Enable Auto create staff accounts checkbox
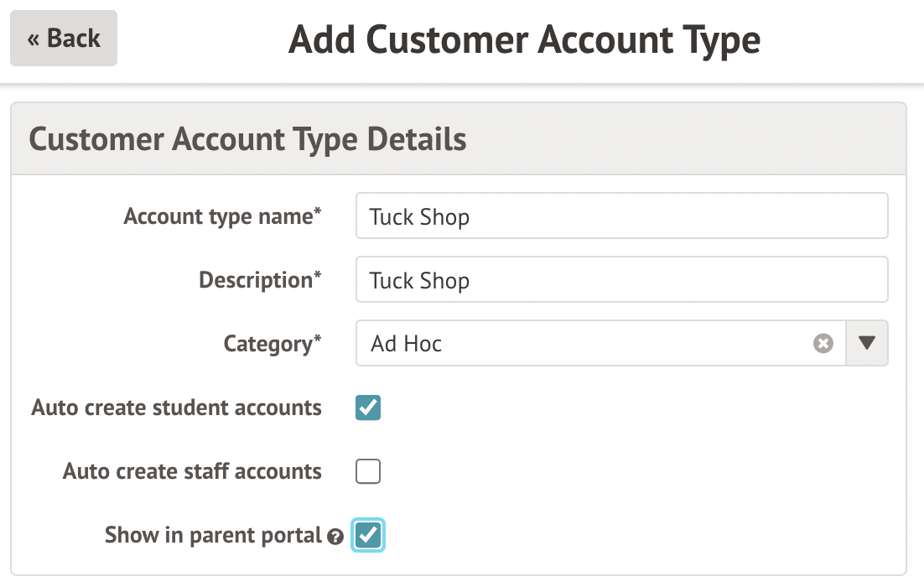The width and height of the screenshot is (924, 587). click(x=368, y=471)
